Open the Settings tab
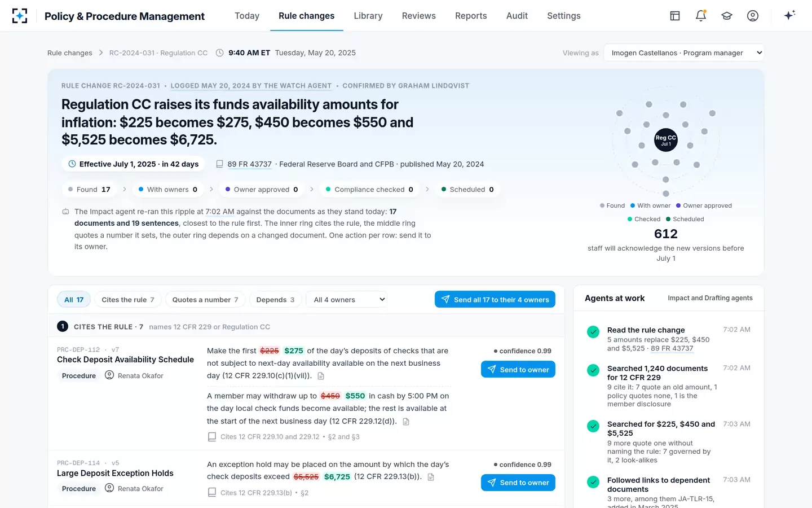 point(564,16)
